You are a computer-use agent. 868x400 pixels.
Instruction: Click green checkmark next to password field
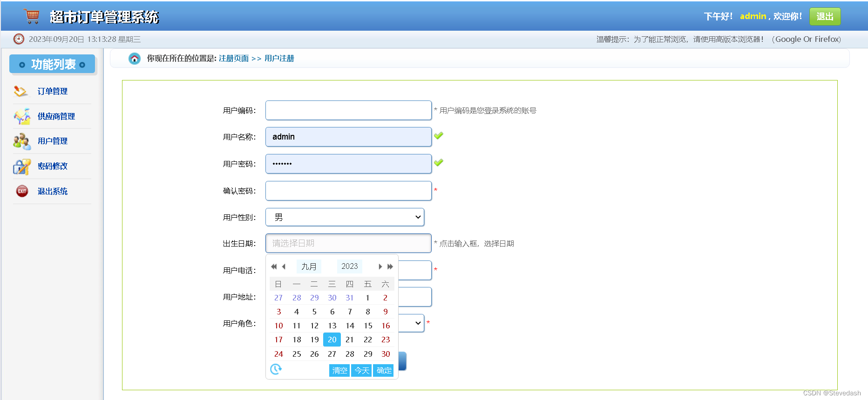tap(439, 163)
